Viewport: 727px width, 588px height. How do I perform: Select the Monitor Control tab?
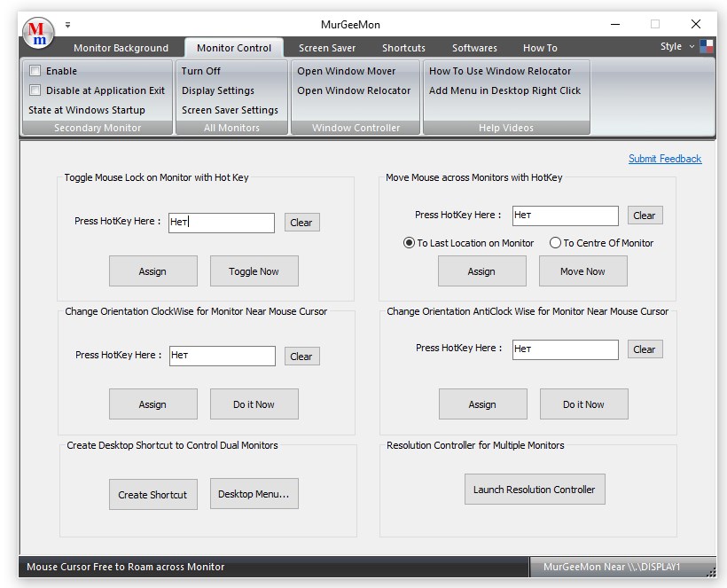[x=234, y=48]
